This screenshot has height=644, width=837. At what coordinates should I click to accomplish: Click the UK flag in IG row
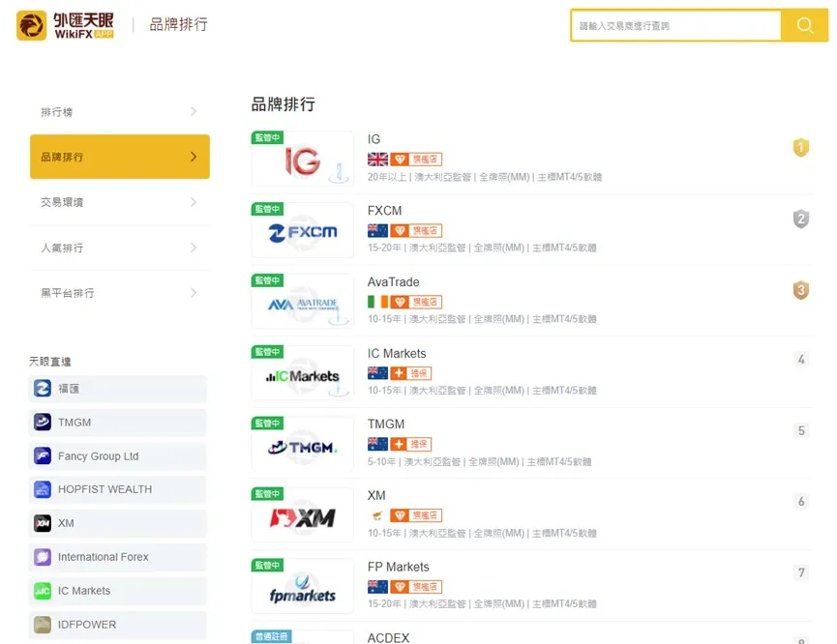click(377, 159)
